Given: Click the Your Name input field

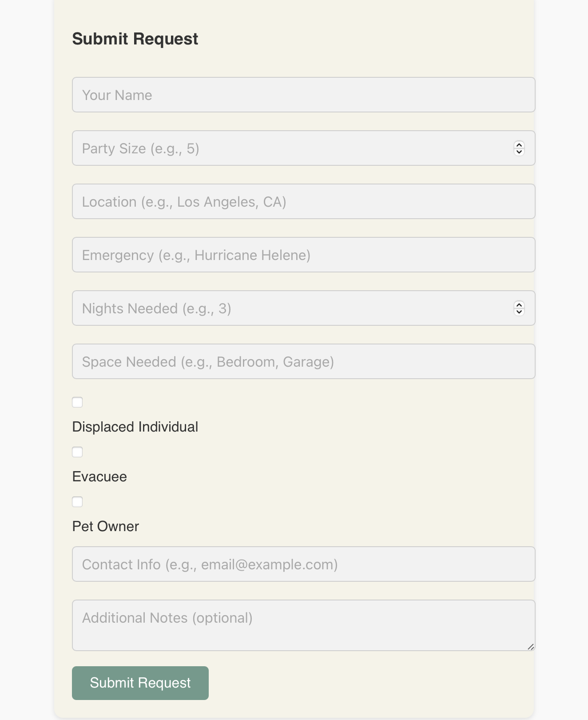Looking at the screenshot, I should point(303,95).
